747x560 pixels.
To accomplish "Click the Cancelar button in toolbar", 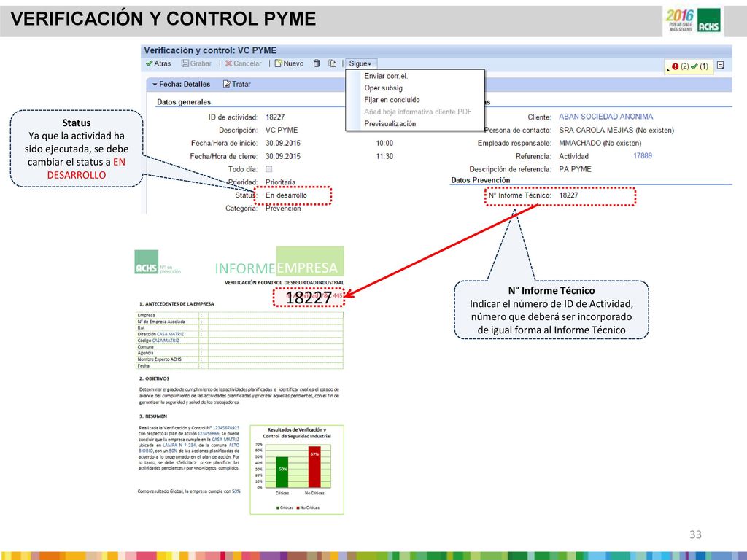I will click(x=244, y=63).
